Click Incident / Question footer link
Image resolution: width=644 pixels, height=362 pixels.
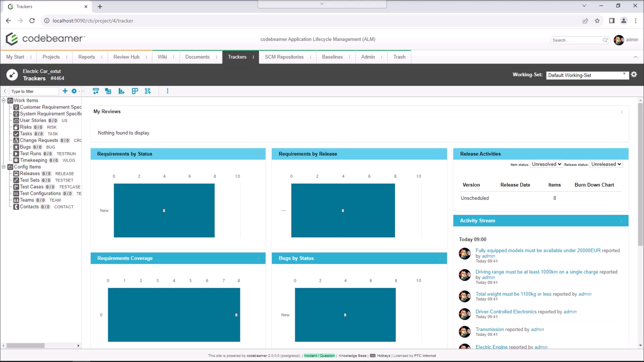tap(319, 356)
